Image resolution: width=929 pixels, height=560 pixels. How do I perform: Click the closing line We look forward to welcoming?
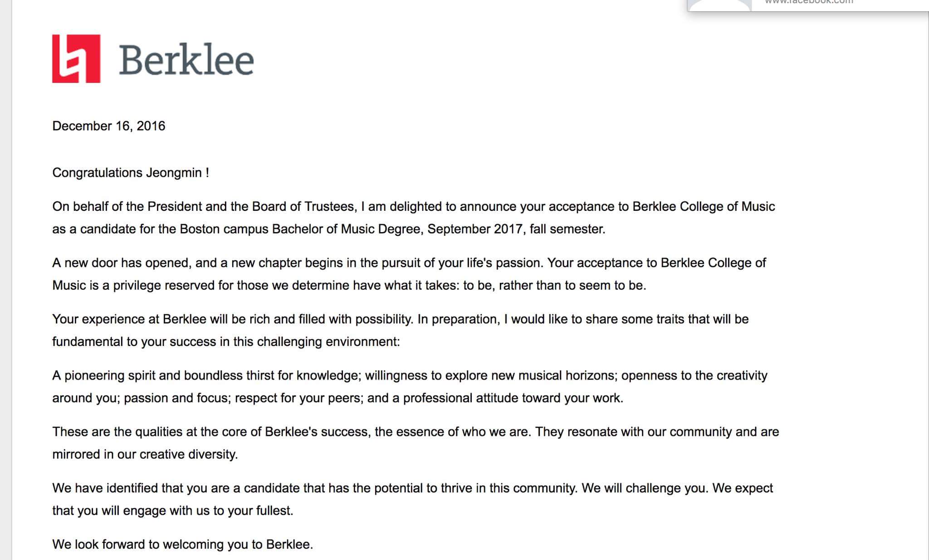(x=183, y=545)
